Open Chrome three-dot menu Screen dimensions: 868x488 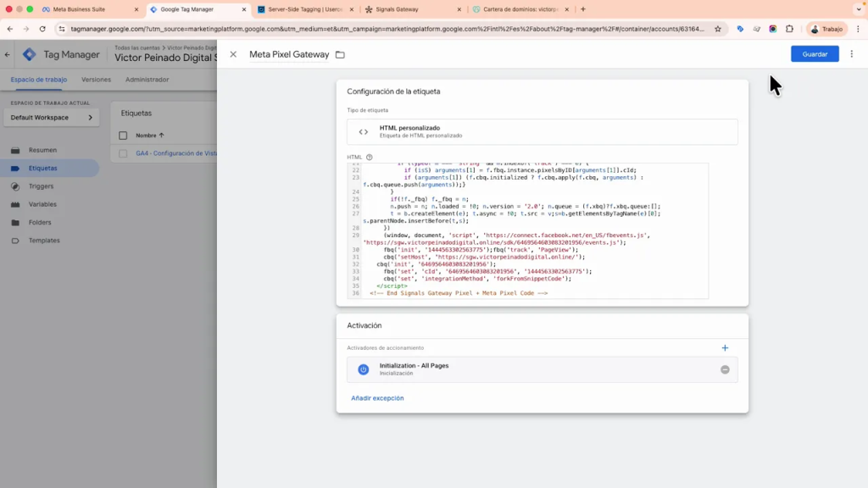(x=858, y=29)
